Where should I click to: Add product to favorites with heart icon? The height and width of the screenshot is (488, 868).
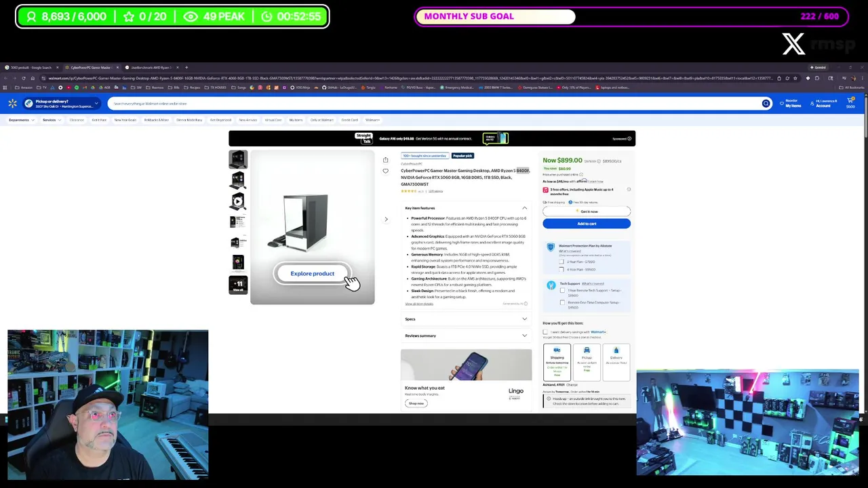pos(385,171)
